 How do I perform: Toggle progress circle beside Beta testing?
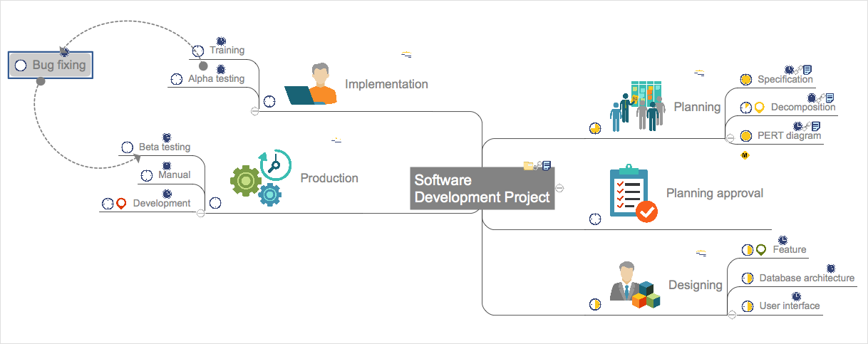click(127, 147)
